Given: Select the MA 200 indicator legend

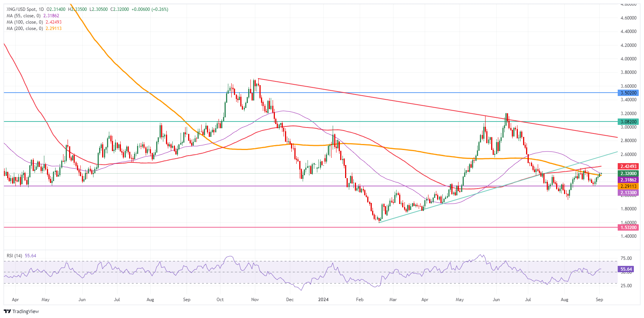Looking at the screenshot, I should tap(25, 28).
